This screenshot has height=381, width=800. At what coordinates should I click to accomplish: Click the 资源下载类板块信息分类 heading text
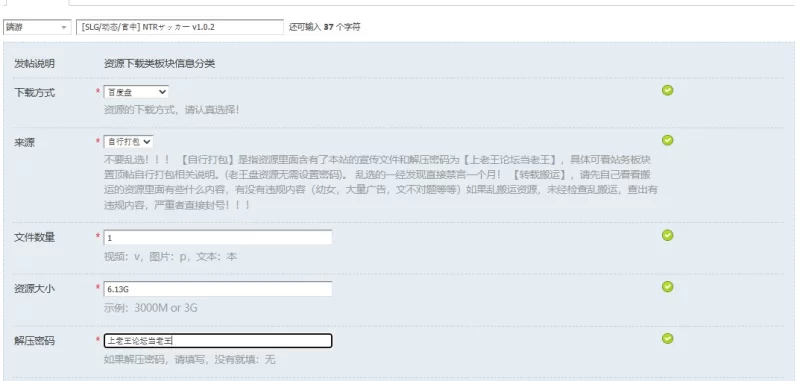160,64
